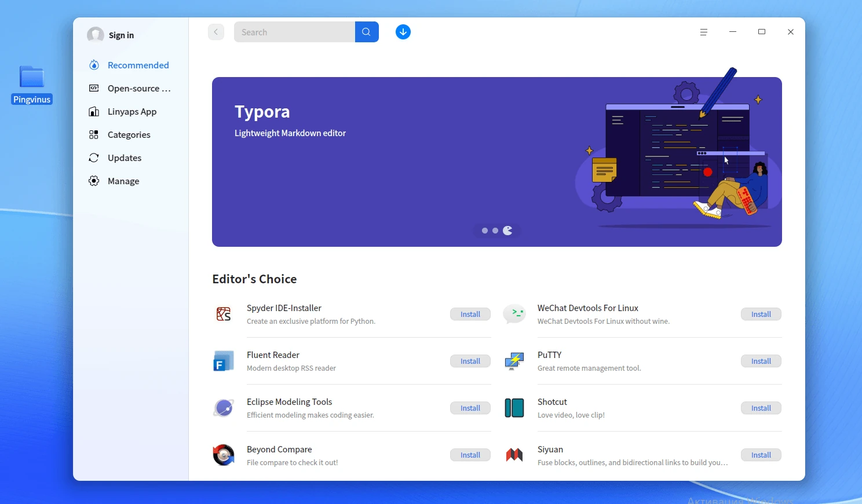The height and width of the screenshot is (504, 862).
Task: Open the Pingvinus desktop folder
Action: (32, 85)
